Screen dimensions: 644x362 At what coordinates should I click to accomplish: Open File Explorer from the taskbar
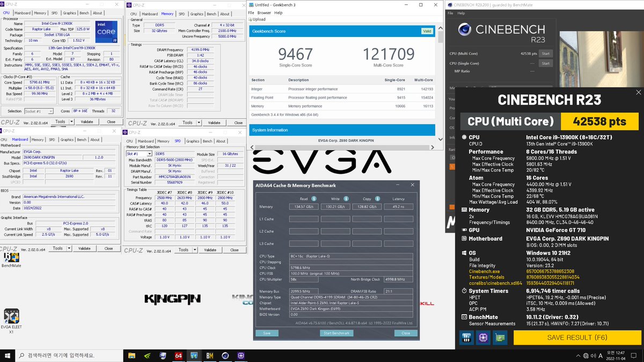pyautogui.click(x=133, y=355)
